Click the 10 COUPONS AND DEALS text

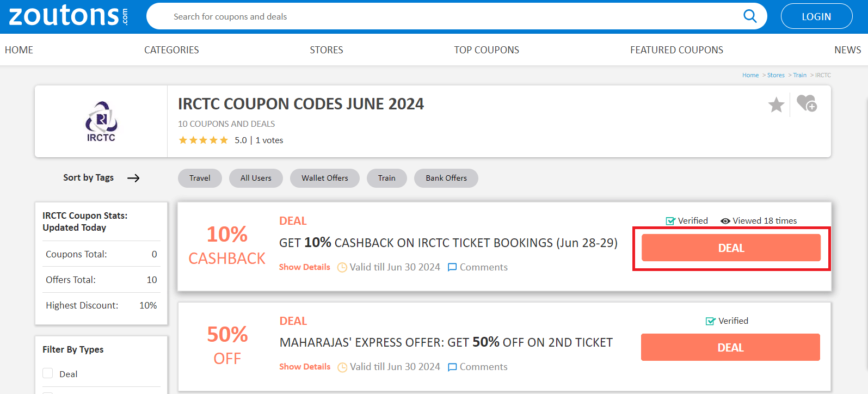tap(226, 124)
